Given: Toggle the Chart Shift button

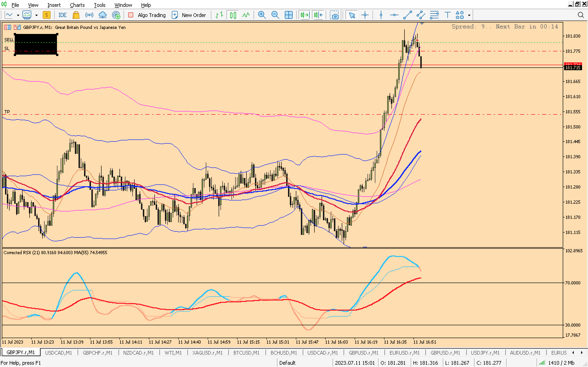Looking at the screenshot, I should click(x=318, y=15).
